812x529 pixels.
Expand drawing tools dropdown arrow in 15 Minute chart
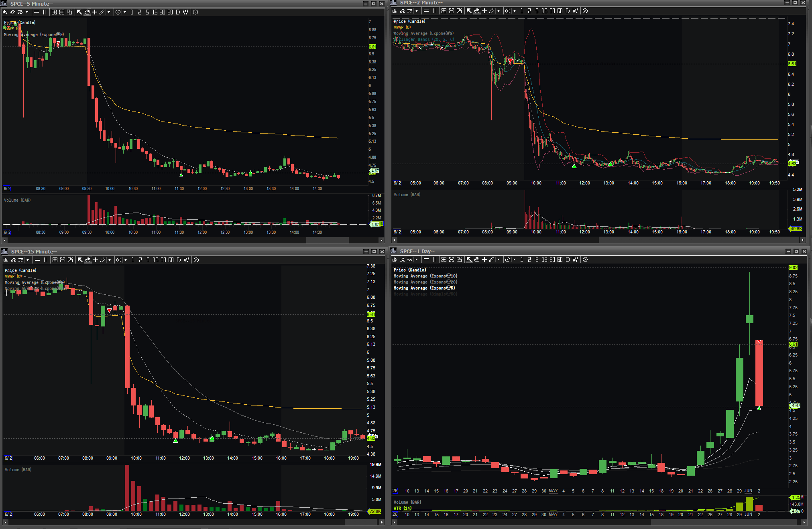pyautogui.click(x=110, y=260)
